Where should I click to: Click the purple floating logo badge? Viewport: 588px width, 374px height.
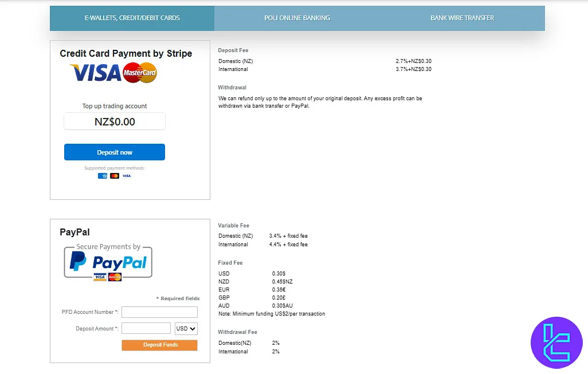click(x=556, y=342)
